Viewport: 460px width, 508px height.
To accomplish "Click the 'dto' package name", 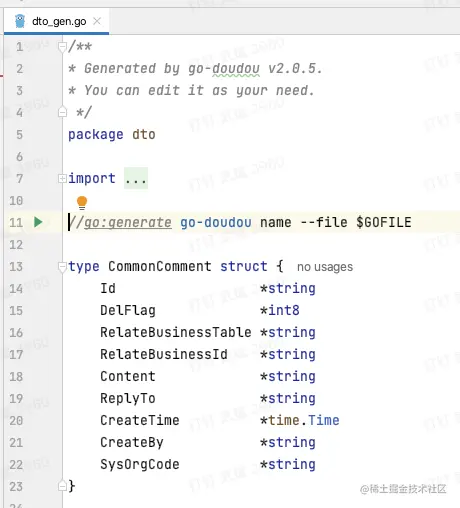I will coord(144,134).
